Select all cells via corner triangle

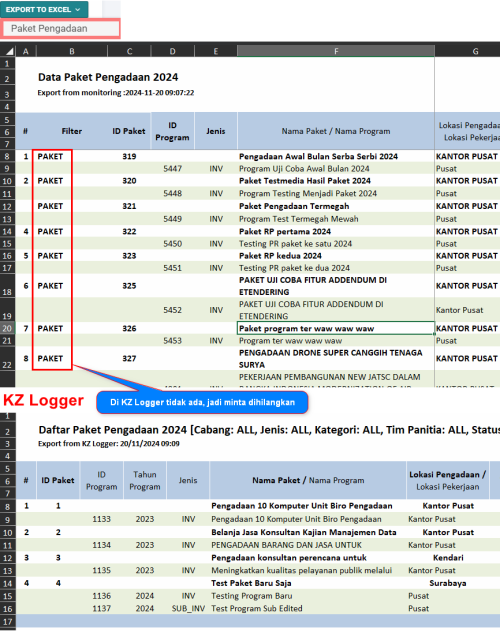click(x=8, y=51)
